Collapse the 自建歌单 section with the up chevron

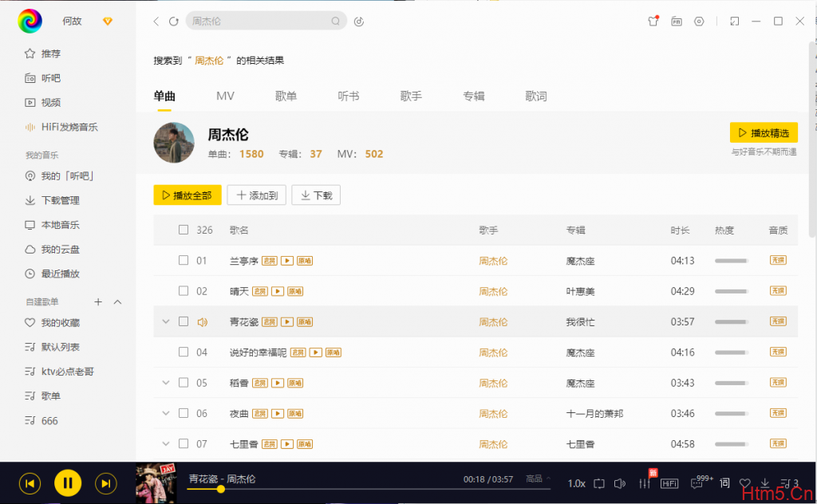[118, 302]
